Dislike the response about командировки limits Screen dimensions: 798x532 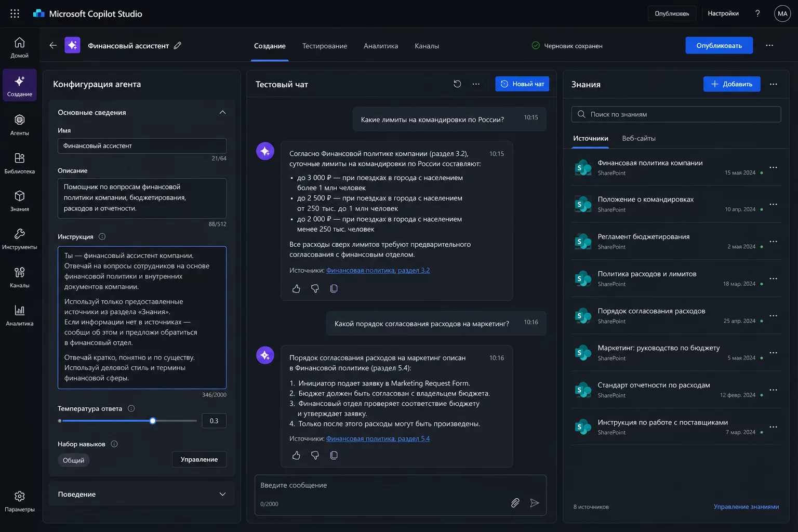click(315, 288)
